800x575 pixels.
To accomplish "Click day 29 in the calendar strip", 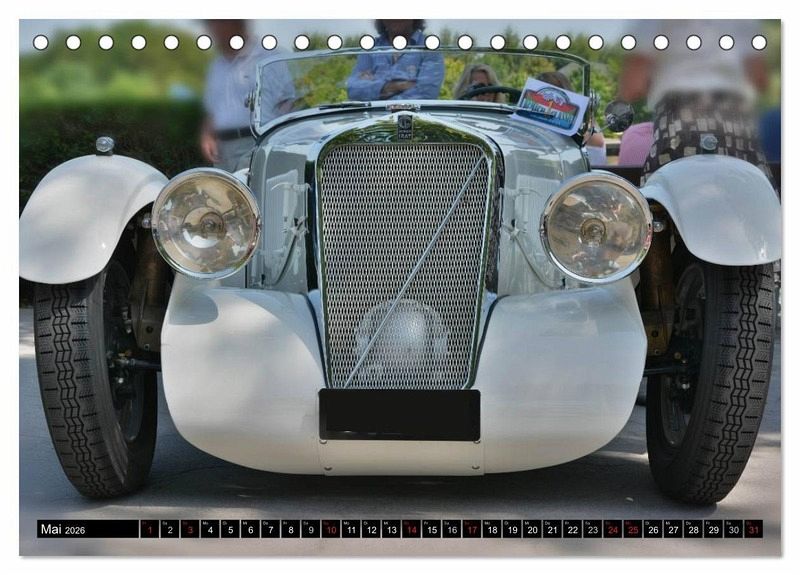I will 714,529.
